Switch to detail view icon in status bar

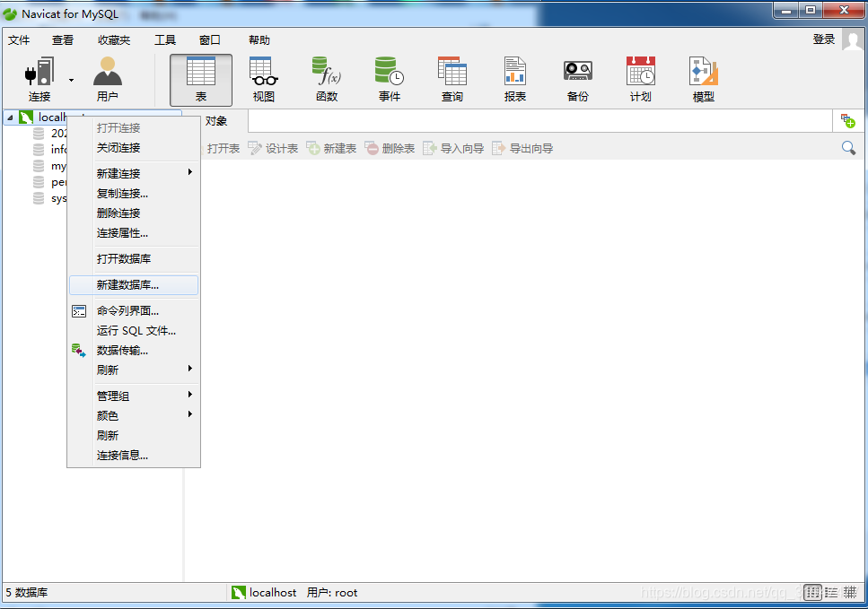(831, 592)
